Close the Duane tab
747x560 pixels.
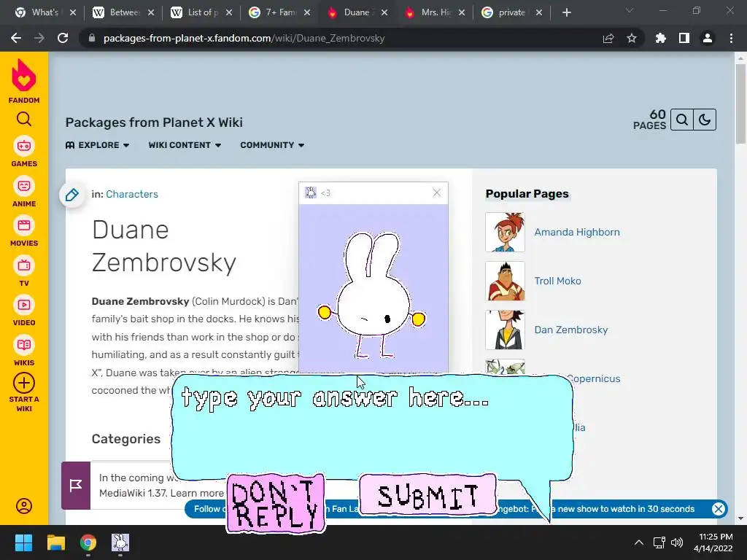click(x=384, y=12)
